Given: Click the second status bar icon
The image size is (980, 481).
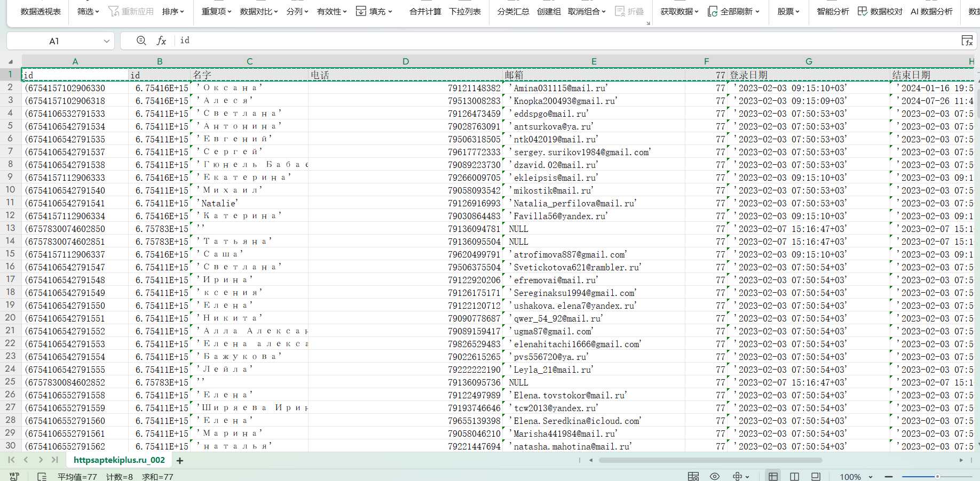Looking at the screenshot, I should (x=42, y=476).
